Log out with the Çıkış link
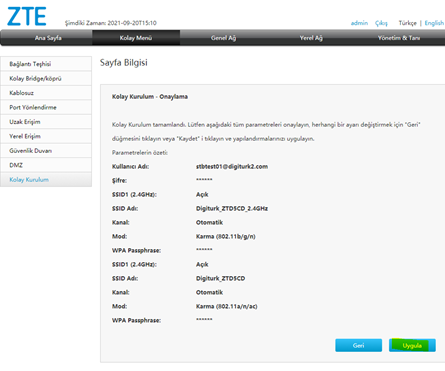The height and width of the screenshot is (371, 445). 381,23
